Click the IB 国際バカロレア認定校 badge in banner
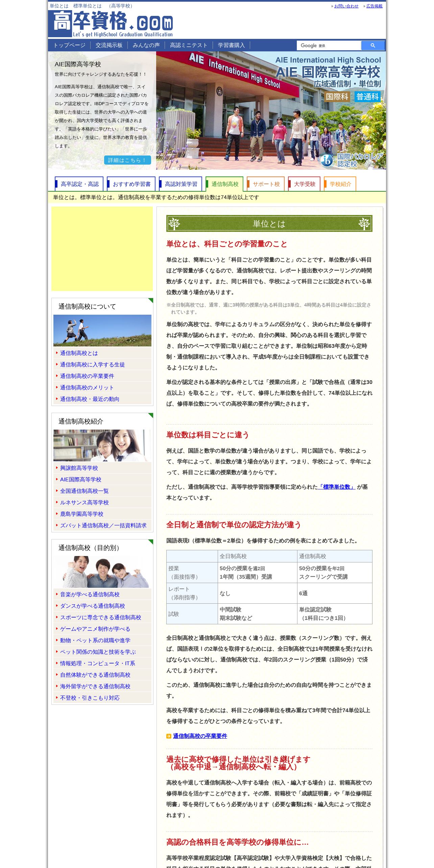 click(352, 160)
